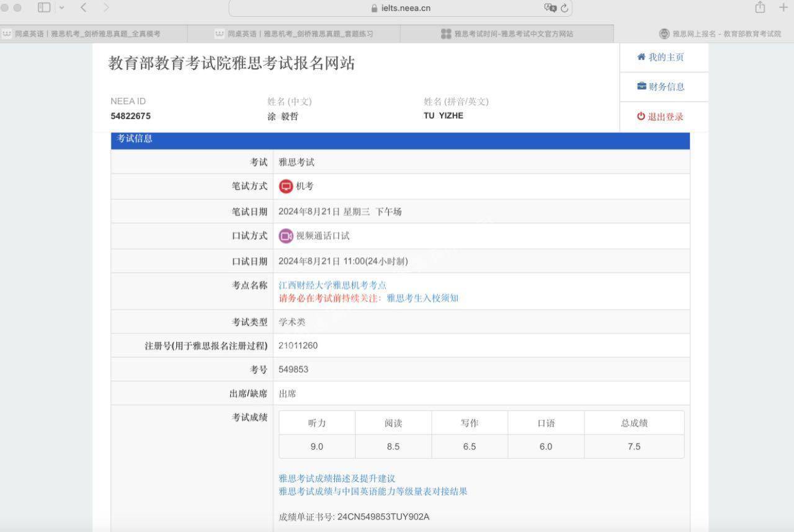Switch to 同桌英语 全真模考 tab
This screenshot has height=532, width=794.
coord(93,33)
